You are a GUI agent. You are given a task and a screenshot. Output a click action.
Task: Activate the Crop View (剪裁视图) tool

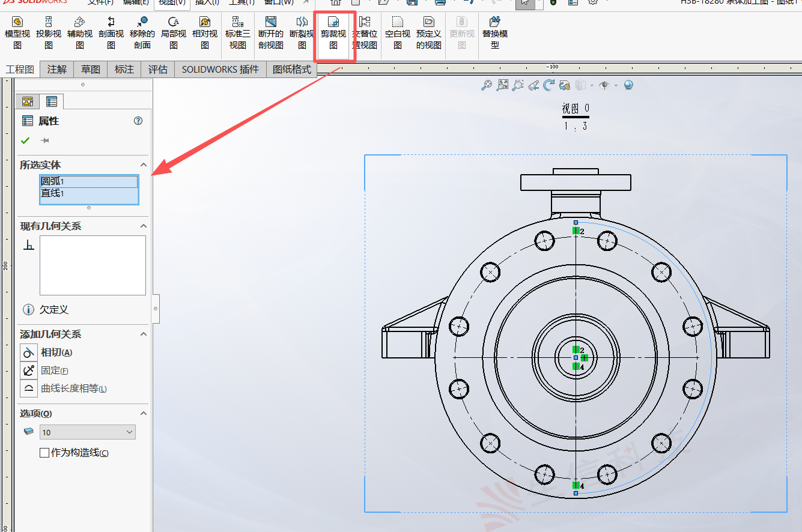pyautogui.click(x=333, y=33)
